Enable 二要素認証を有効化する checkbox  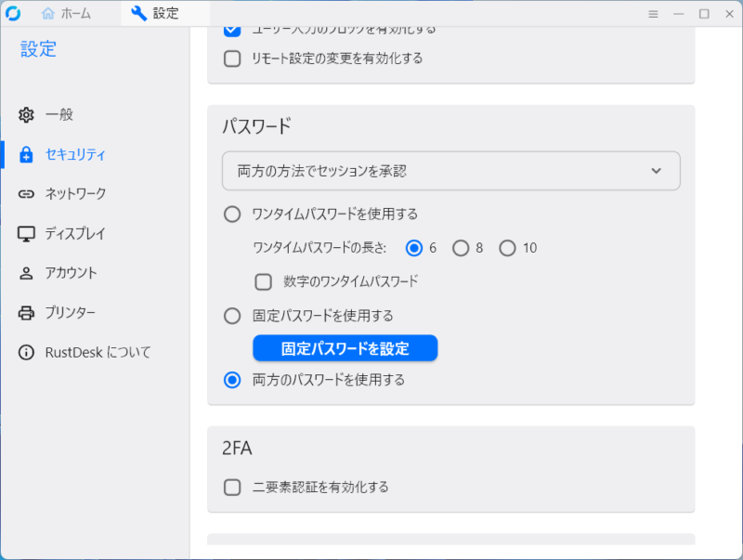(x=232, y=487)
